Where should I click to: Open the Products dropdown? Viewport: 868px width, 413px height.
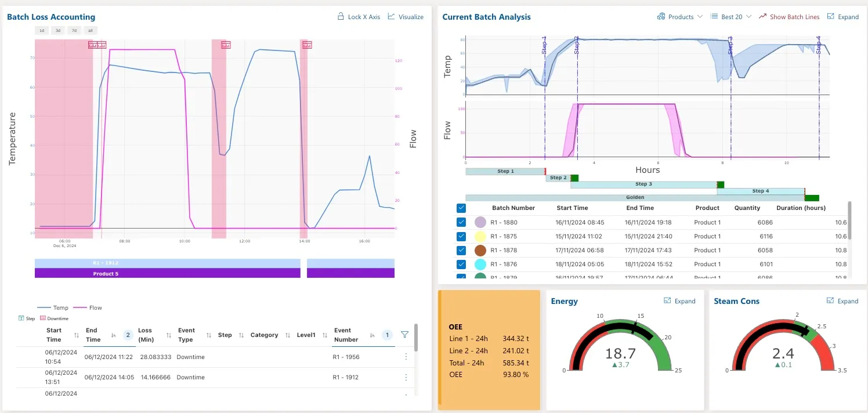pos(679,17)
